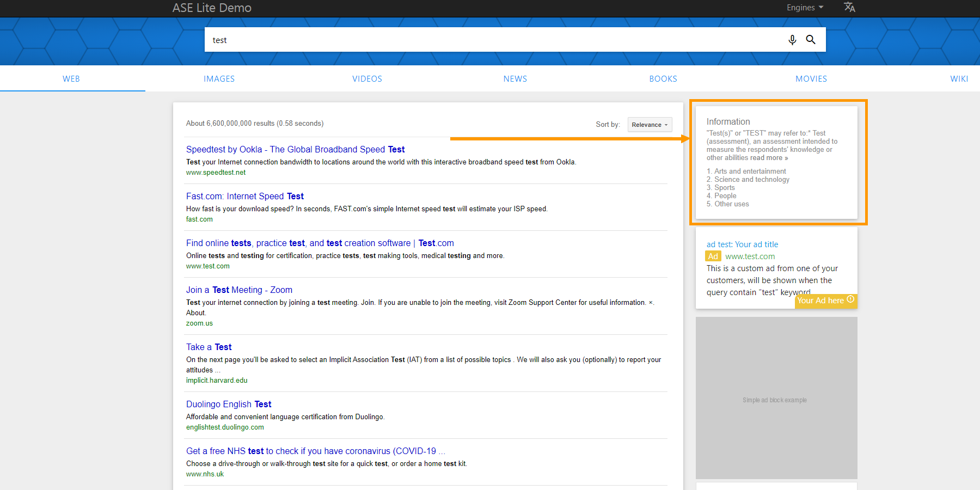The width and height of the screenshot is (980, 490).
Task: Open Speedtest by Ookla result link
Action: click(296, 149)
